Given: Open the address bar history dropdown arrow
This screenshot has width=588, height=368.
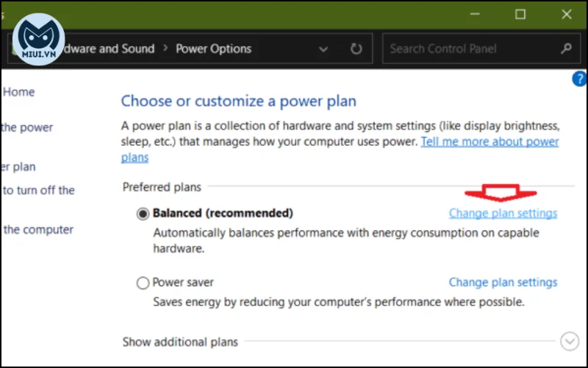Looking at the screenshot, I should 323,49.
